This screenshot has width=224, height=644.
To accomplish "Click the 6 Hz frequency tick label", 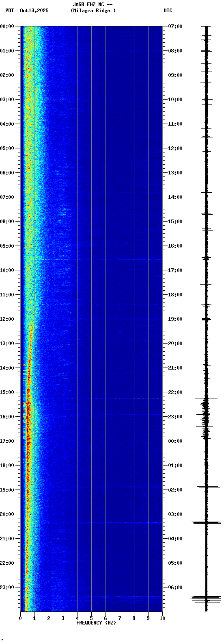I will pos(106,618).
